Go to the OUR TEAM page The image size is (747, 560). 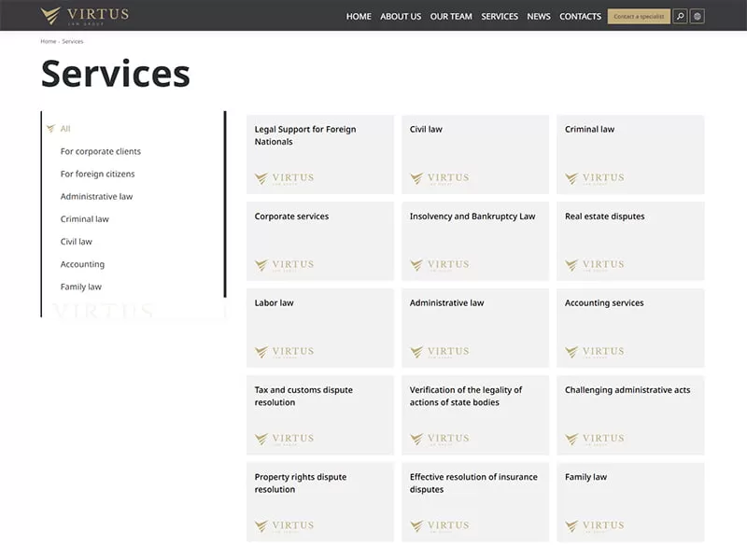tap(451, 16)
